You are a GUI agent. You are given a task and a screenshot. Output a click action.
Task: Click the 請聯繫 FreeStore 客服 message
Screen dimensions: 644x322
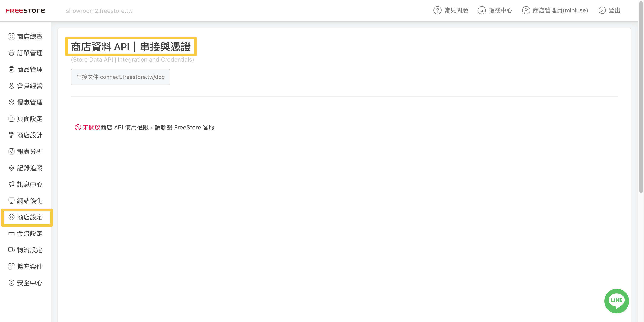pyautogui.click(x=185, y=127)
